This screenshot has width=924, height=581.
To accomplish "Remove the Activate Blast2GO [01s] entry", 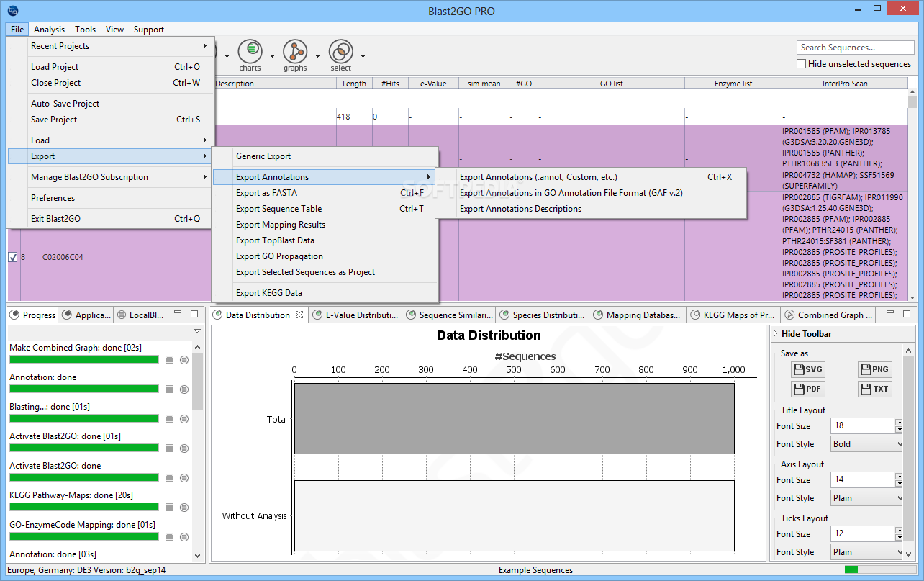I will (x=184, y=448).
